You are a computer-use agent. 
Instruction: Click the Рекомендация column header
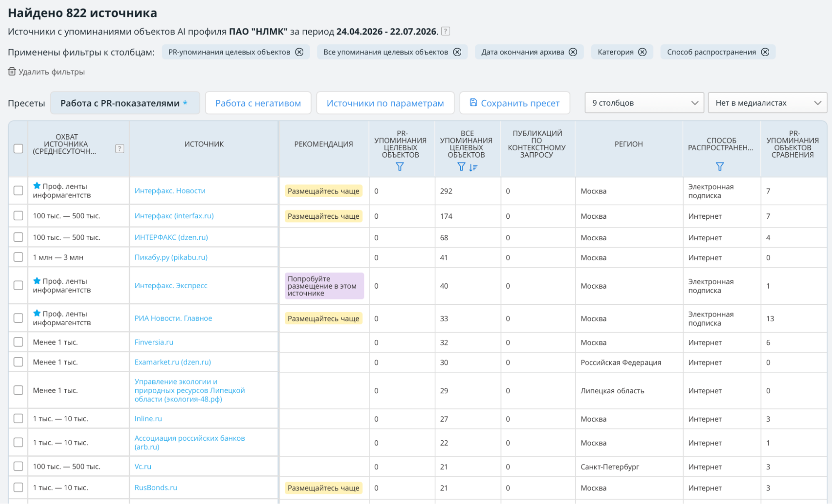pos(323,144)
